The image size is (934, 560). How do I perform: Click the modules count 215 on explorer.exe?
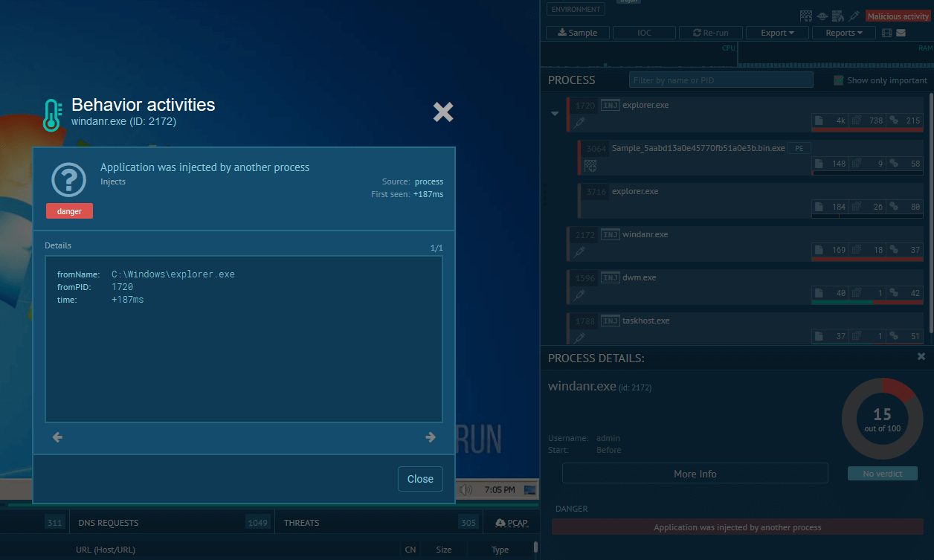point(904,120)
